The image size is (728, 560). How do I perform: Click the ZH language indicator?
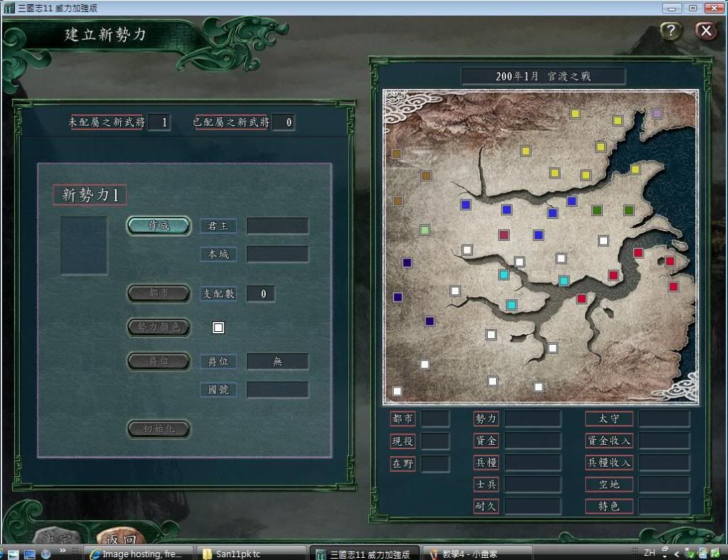pos(650,553)
